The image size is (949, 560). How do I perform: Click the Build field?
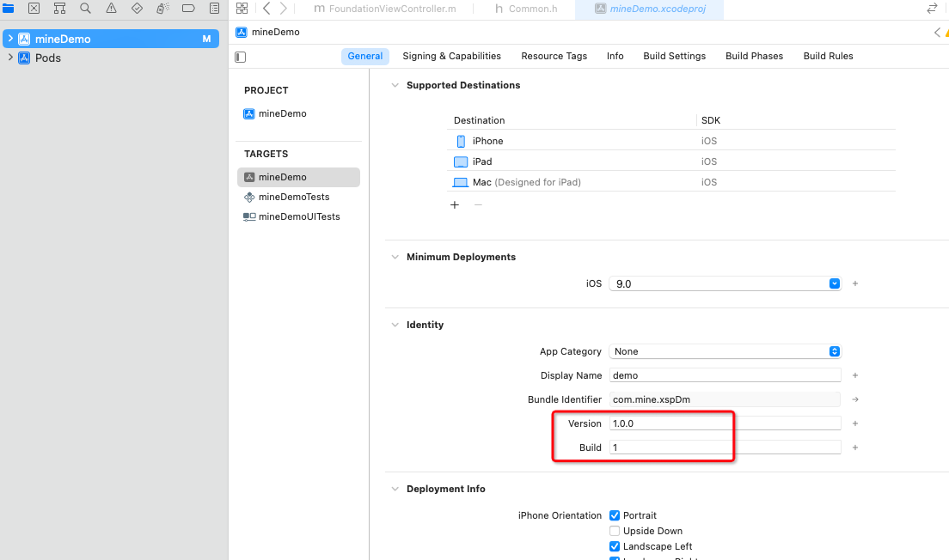click(725, 447)
